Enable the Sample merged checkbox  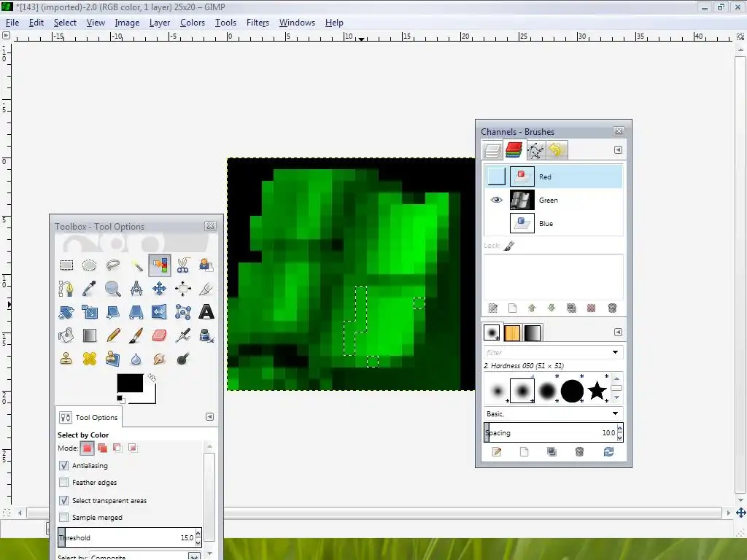tap(64, 517)
